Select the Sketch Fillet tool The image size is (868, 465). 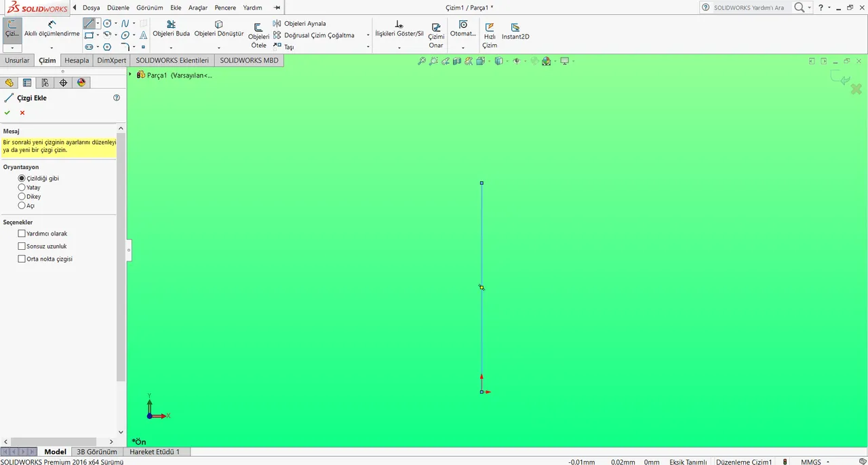(125, 47)
